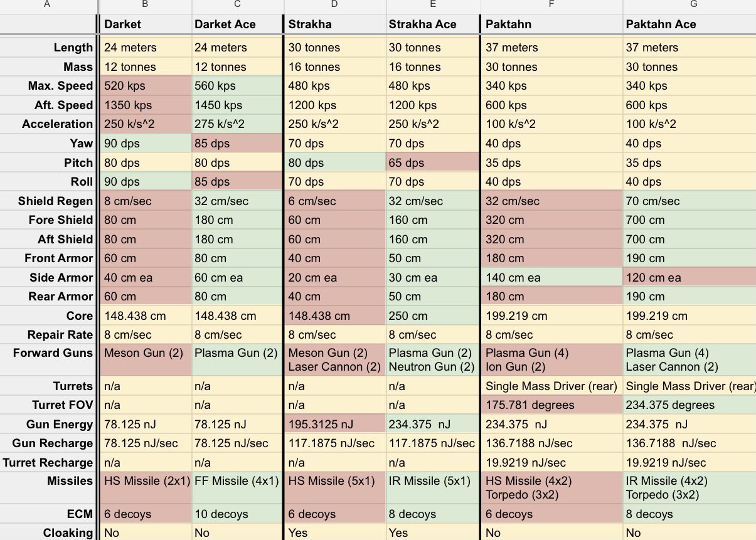Select the column G header
The image size is (756, 540).
click(x=689, y=5)
